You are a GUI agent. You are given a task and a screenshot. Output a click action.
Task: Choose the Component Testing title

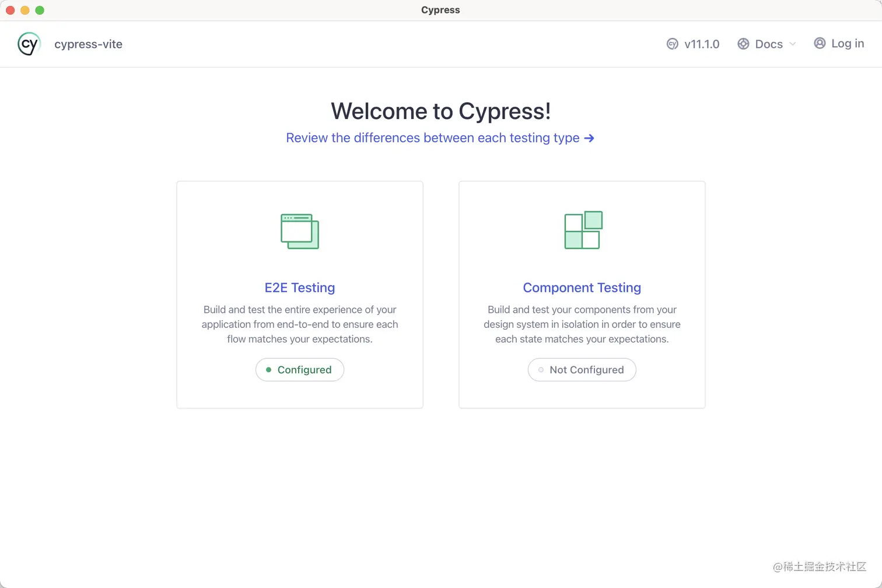(x=582, y=288)
